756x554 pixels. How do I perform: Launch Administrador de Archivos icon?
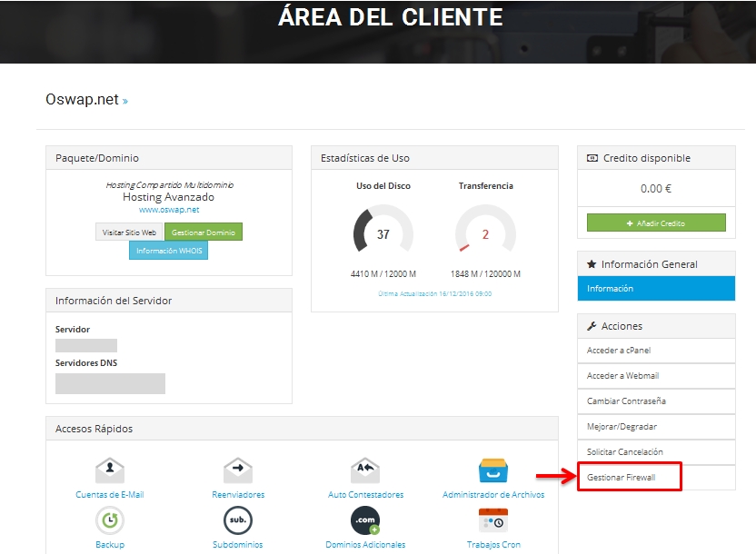point(493,472)
